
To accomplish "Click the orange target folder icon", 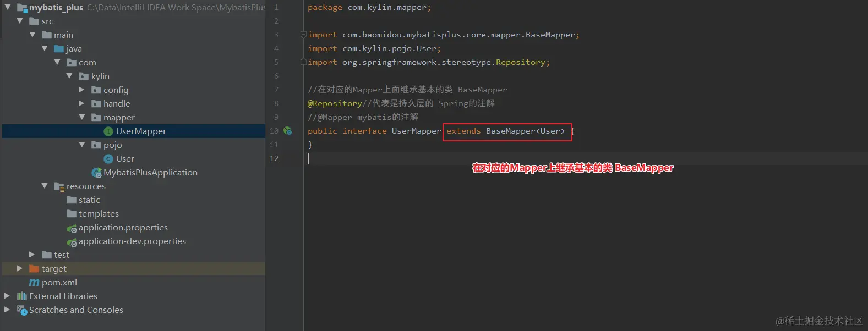I will point(34,268).
